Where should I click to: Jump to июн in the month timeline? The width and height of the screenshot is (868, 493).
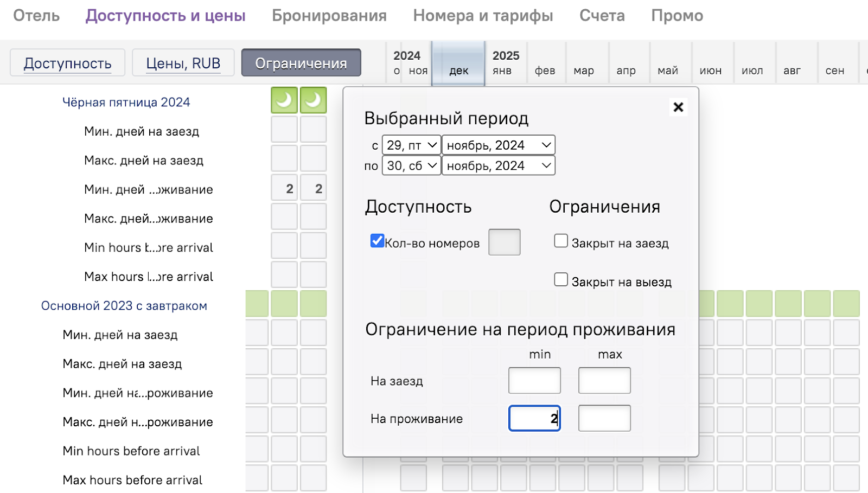(711, 71)
